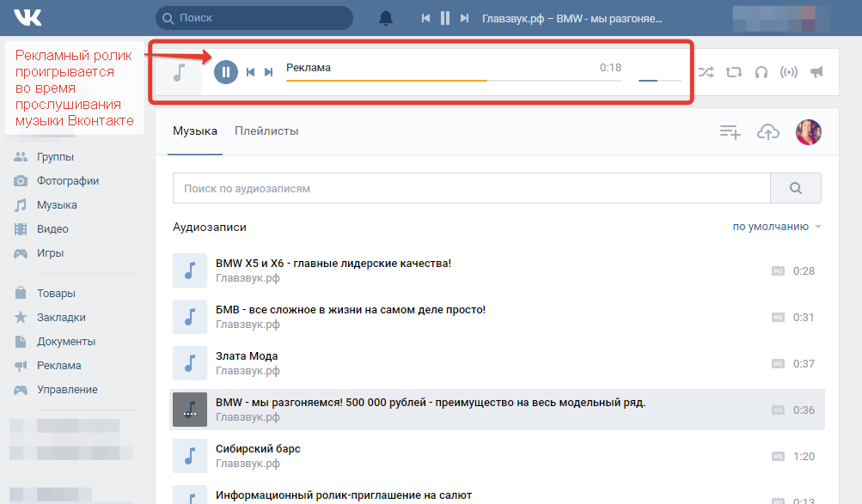Viewport: 862px width, 504px height.
Task: Click the VK logo in header
Action: (x=28, y=18)
